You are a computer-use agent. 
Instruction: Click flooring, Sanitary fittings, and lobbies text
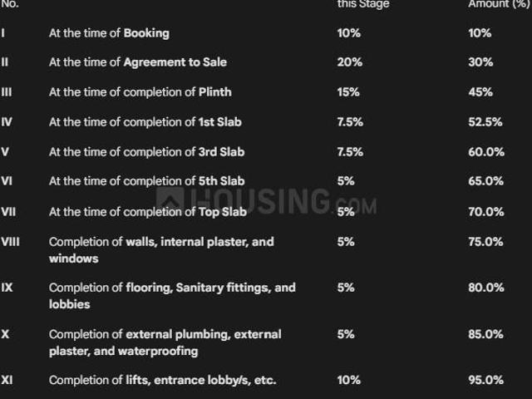[x=172, y=296]
